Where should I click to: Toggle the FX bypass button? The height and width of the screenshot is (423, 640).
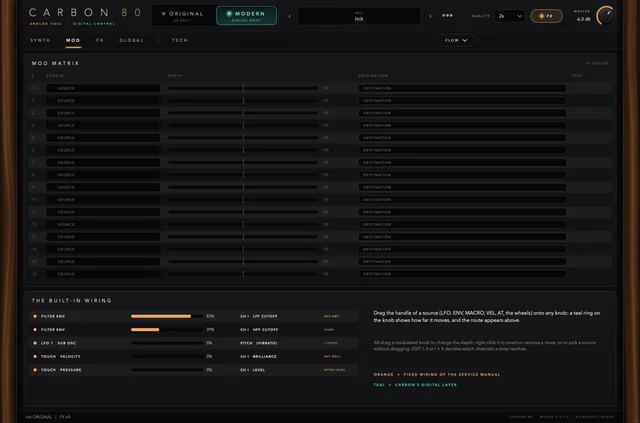coord(546,16)
